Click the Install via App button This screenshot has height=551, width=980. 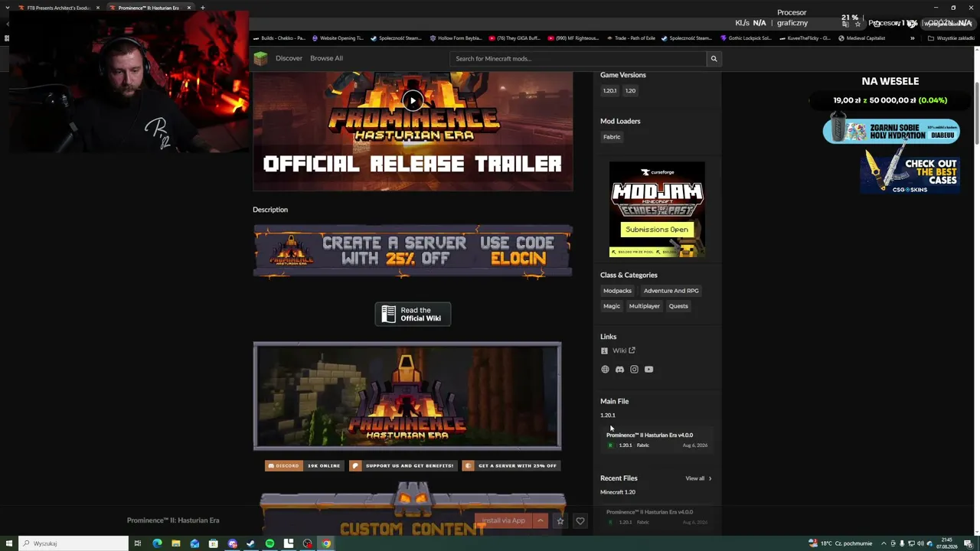click(x=504, y=520)
